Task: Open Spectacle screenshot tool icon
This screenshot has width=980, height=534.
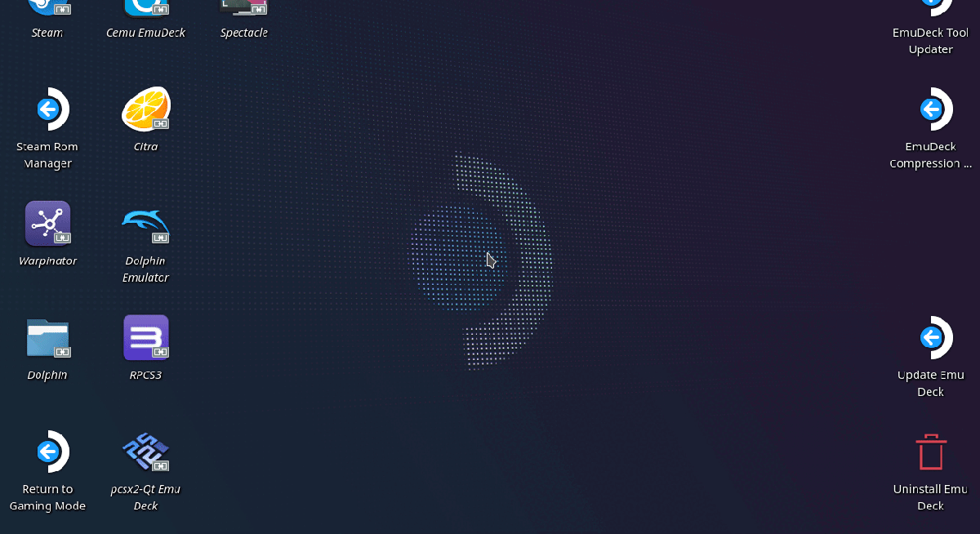Action: [x=244, y=7]
